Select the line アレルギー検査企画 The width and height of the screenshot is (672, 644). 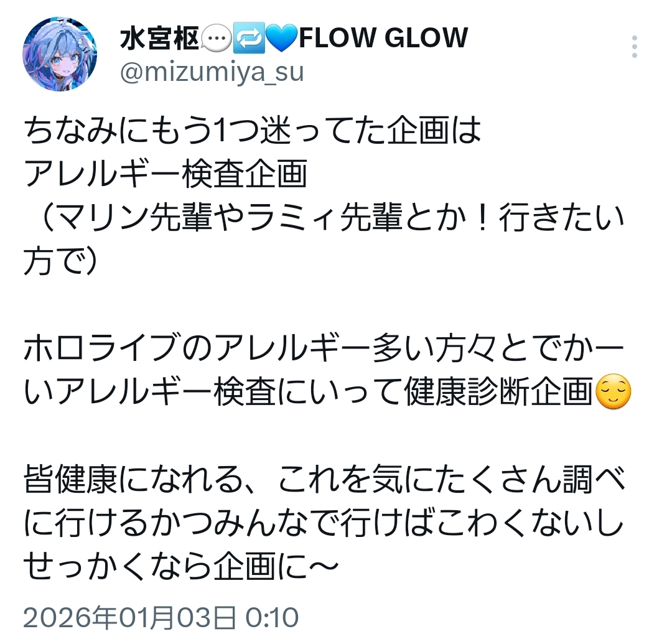pos(166,174)
